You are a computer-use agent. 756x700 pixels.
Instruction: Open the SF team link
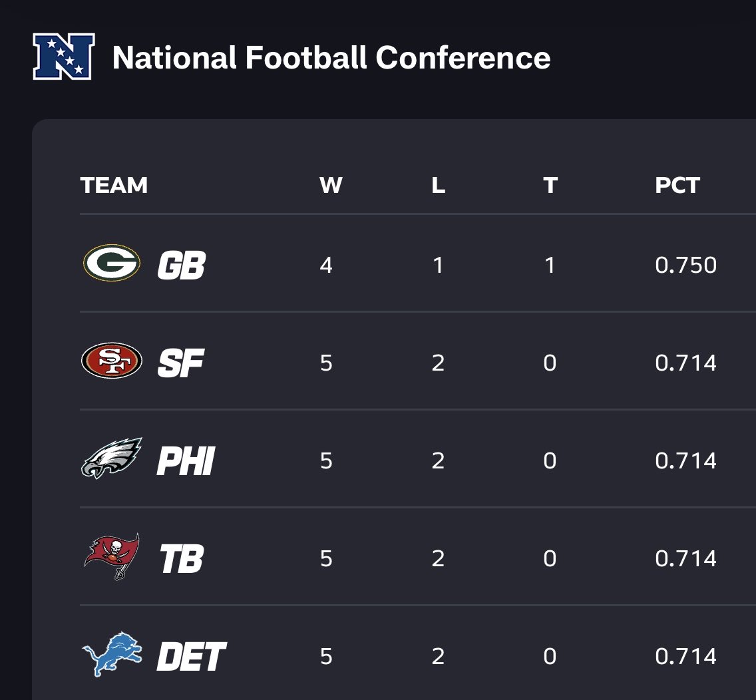[x=181, y=363]
